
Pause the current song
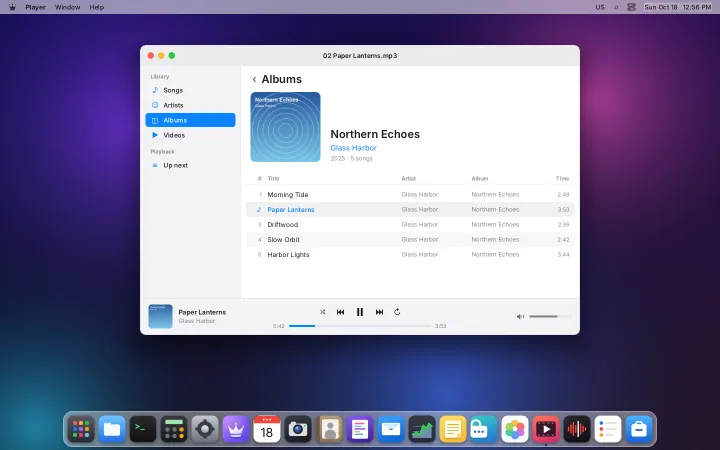pos(360,312)
